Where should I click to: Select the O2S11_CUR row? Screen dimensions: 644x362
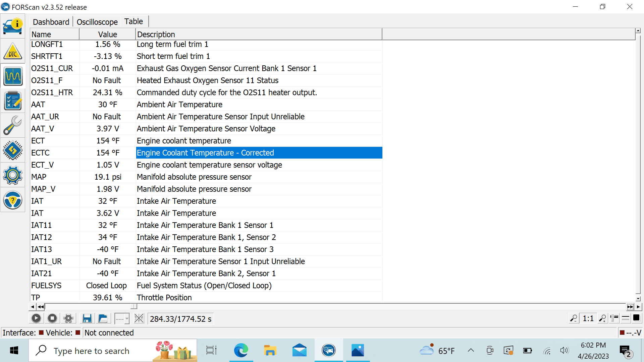(x=206, y=68)
